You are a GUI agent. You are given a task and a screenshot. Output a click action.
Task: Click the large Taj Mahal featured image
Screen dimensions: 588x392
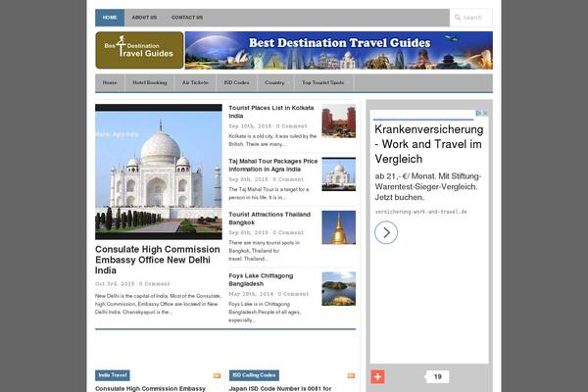click(x=159, y=171)
